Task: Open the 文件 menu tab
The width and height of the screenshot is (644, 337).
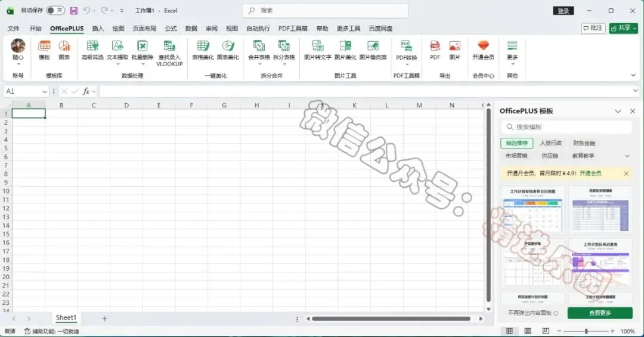Action: point(14,29)
